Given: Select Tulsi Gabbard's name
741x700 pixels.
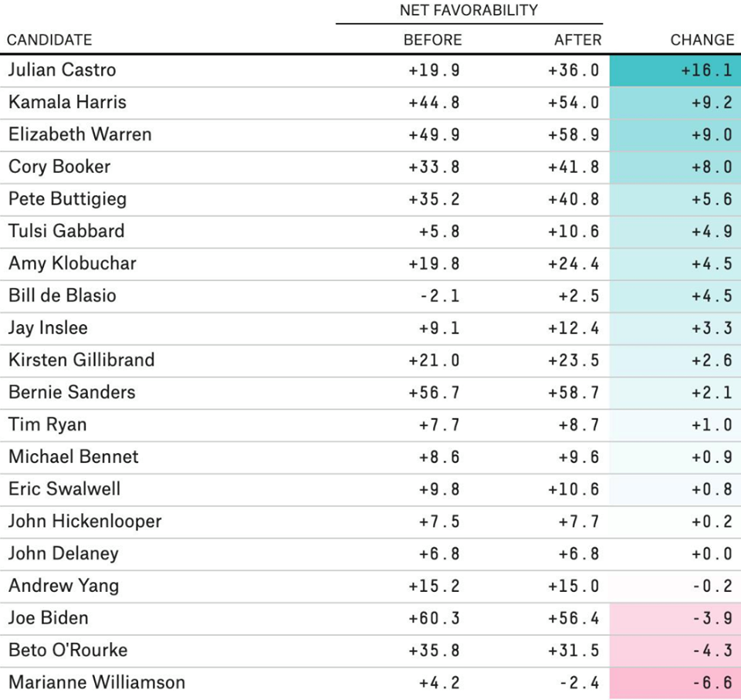Looking at the screenshot, I should (66, 231).
